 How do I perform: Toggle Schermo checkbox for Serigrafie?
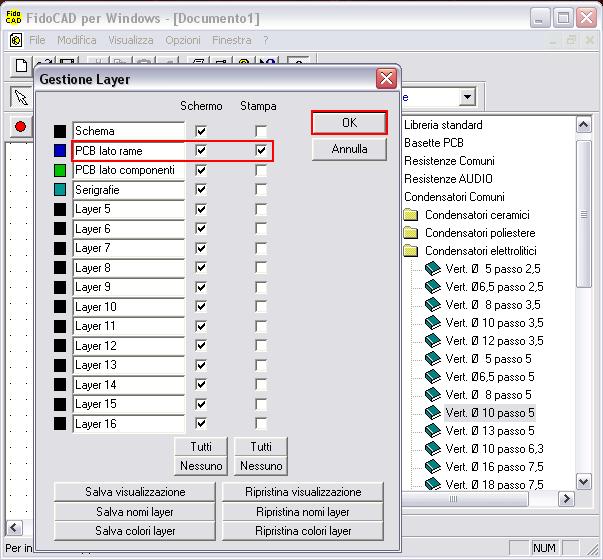pos(201,190)
